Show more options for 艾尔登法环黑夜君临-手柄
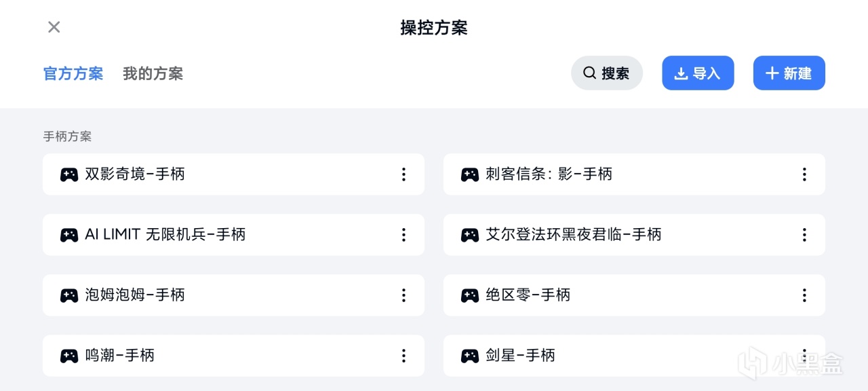The image size is (868, 391). pos(804,235)
